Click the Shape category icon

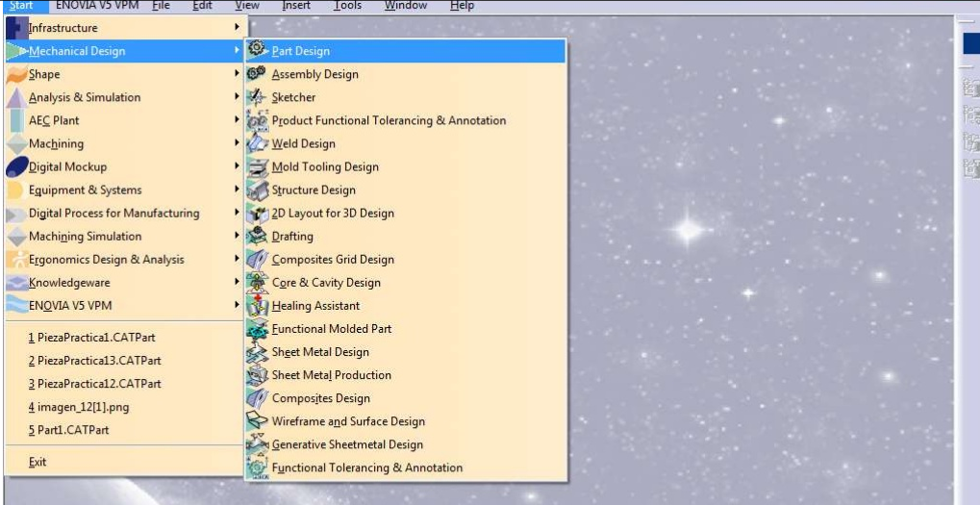point(17,74)
